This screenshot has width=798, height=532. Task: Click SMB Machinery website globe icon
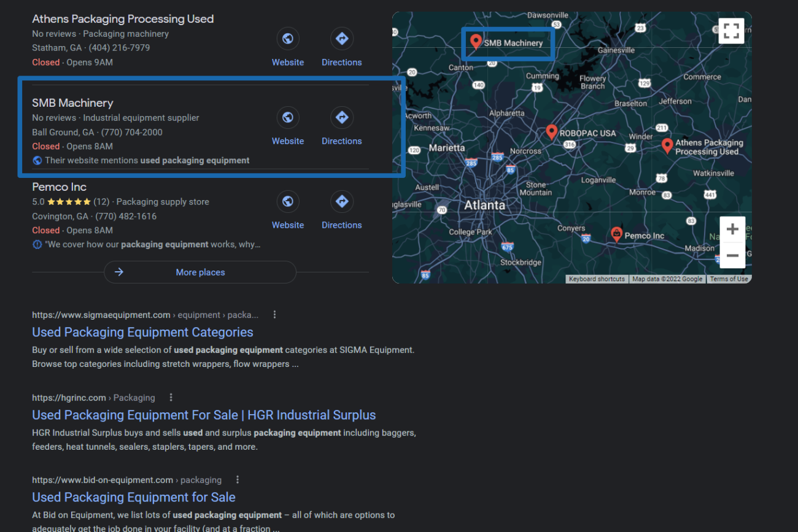(287, 117)
